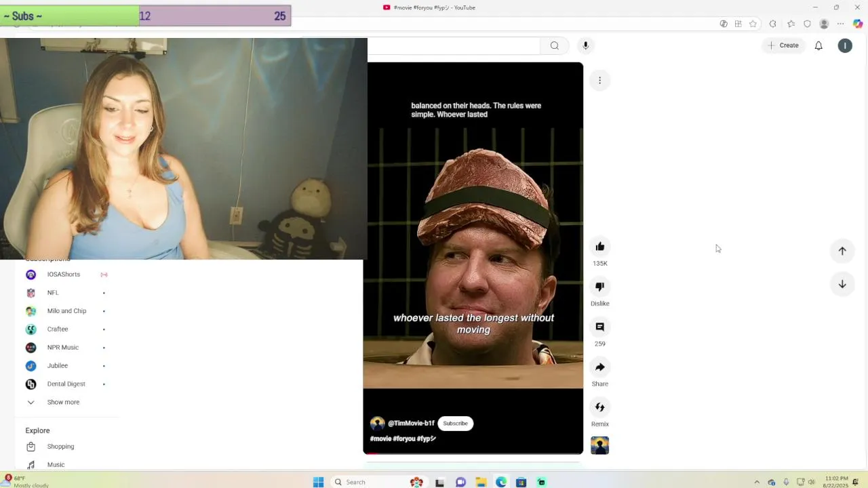This screenshot has width=868, height=488.
Task: Open the comments showing 259
Action: click(599, 327)
